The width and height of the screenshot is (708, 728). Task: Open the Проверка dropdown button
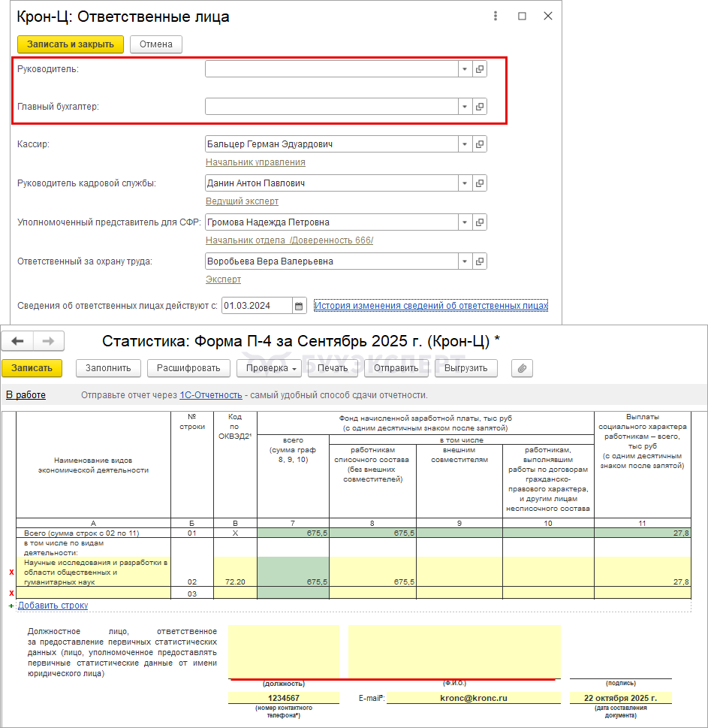coord(270,368)
